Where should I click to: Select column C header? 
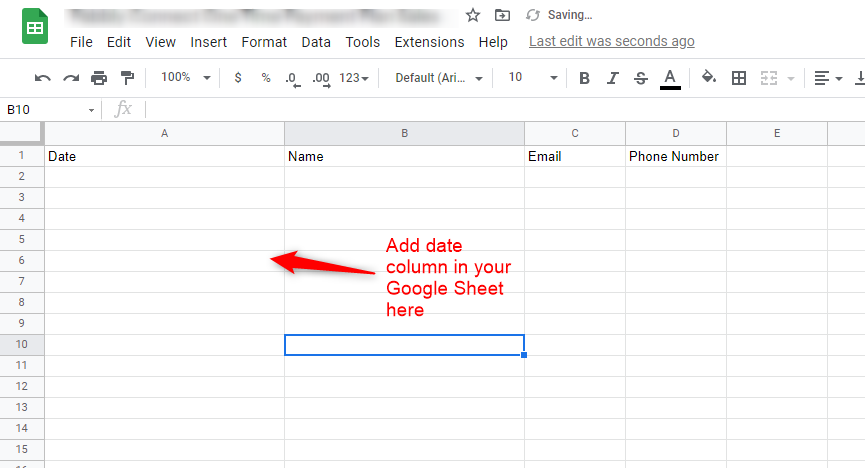tap(575, 134)
